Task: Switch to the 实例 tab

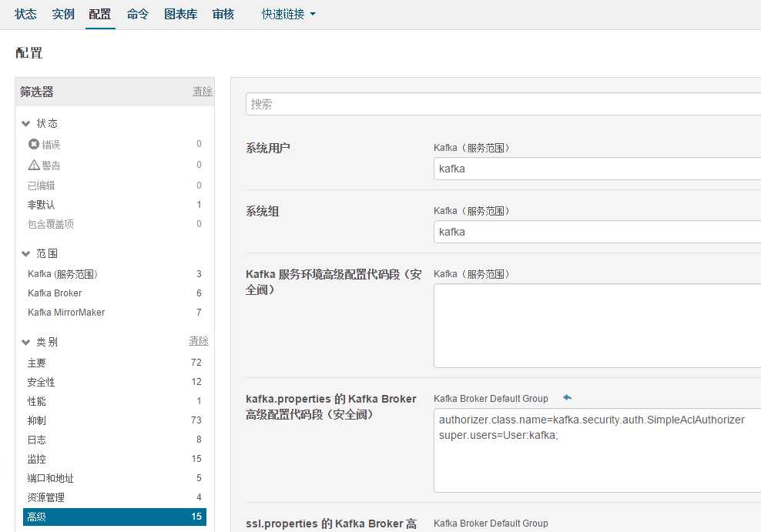Action: [x=63, y=14]
